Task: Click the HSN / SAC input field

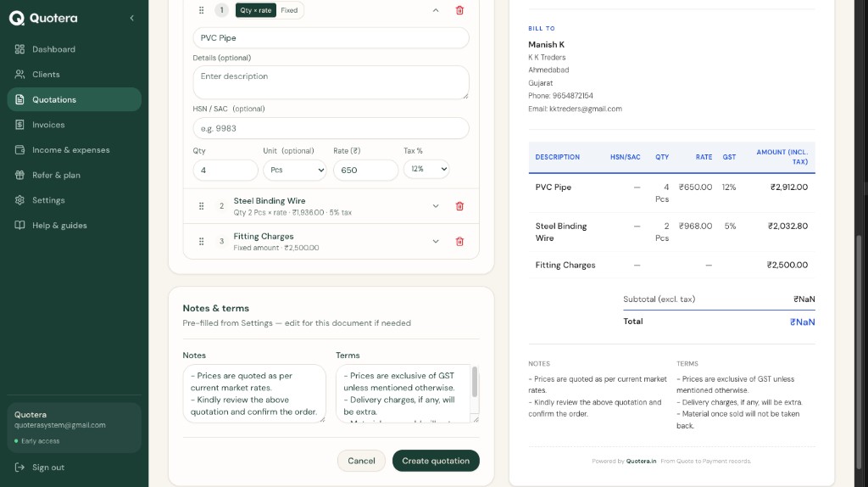Action: point(331,128)
